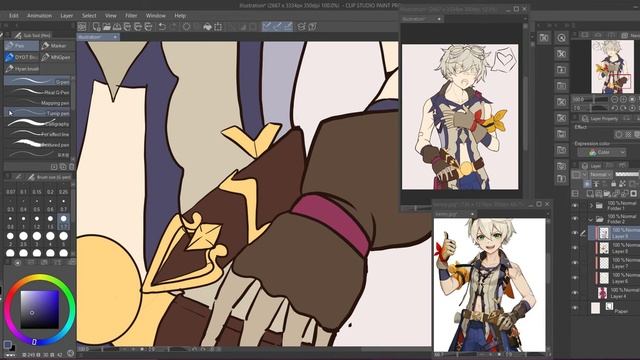Click the delete sub tool trash icon
Image resolution: width=640 pixels, height=360 pixels.
click(71, 167)
